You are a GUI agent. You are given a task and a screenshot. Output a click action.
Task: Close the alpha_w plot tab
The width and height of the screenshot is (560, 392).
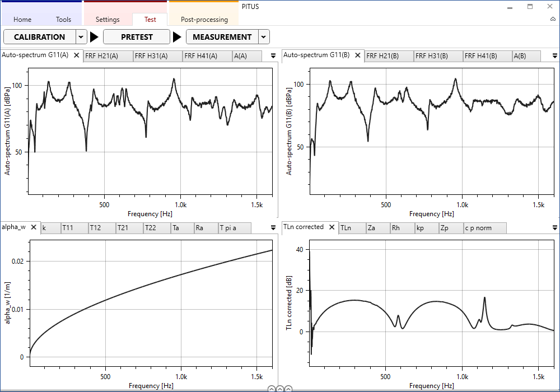34,227
